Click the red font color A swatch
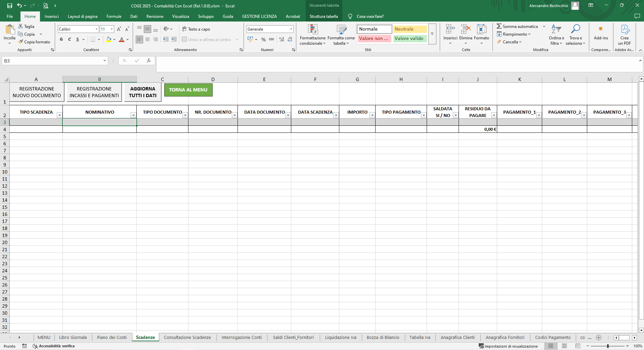 tap(122, 39)
